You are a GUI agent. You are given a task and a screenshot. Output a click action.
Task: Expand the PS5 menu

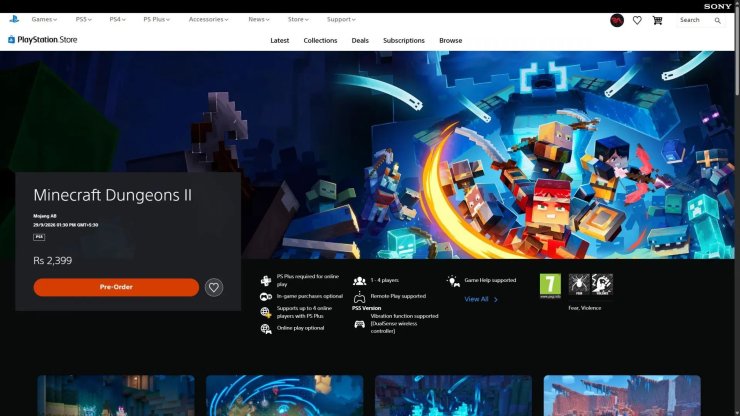click(84, 19)
